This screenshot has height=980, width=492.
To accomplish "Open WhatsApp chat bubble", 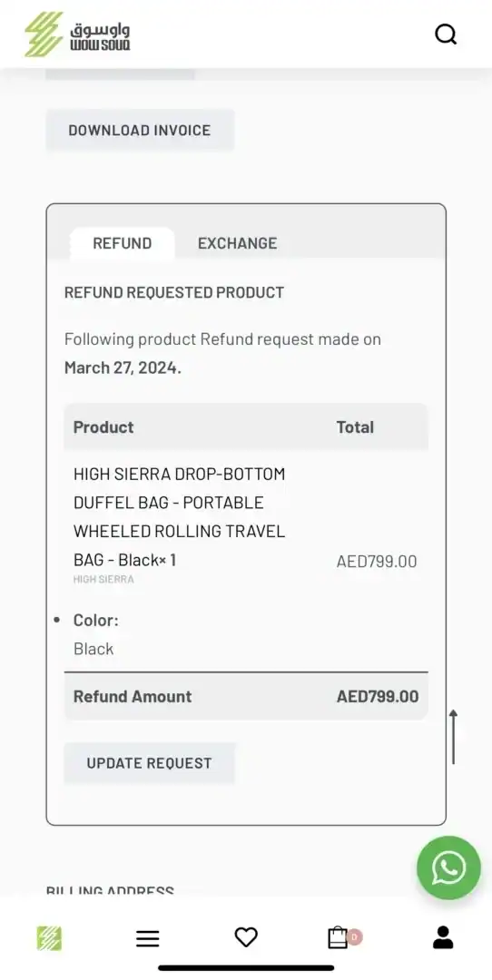I will (x=448, y=867).
